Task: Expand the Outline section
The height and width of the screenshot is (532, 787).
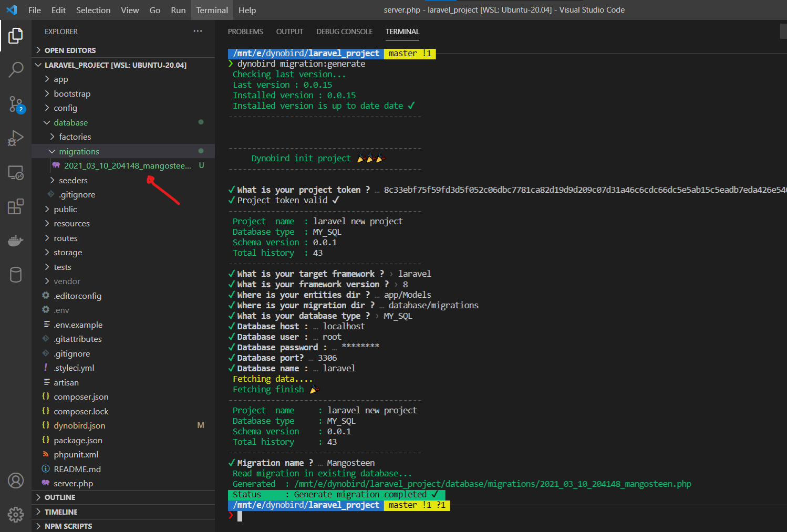Action: pos(123,497)
